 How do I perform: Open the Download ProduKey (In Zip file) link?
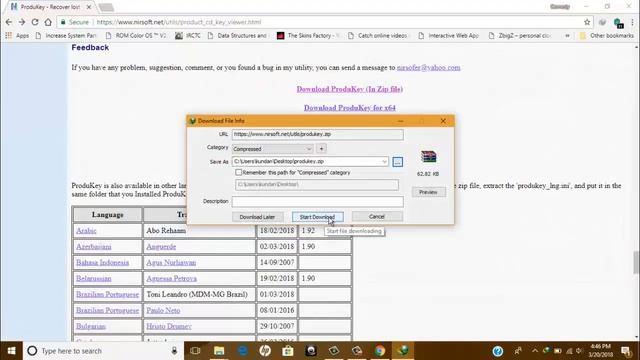pos(350,89)
